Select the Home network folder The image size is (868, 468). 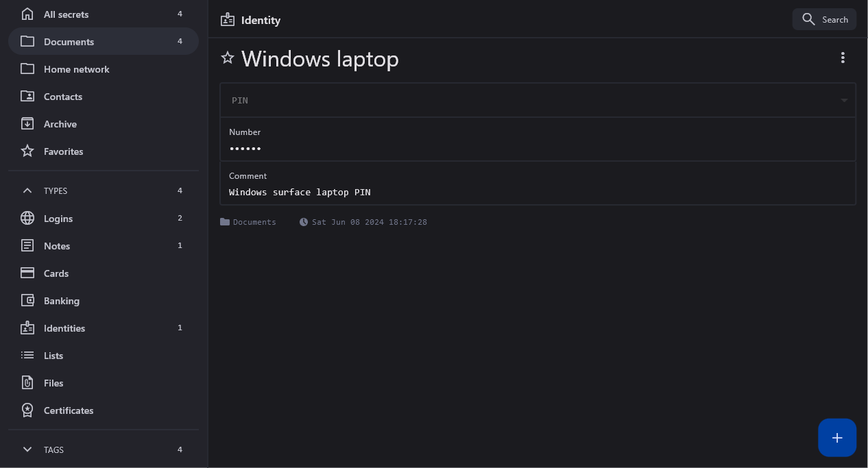click(x=76, y=69)
